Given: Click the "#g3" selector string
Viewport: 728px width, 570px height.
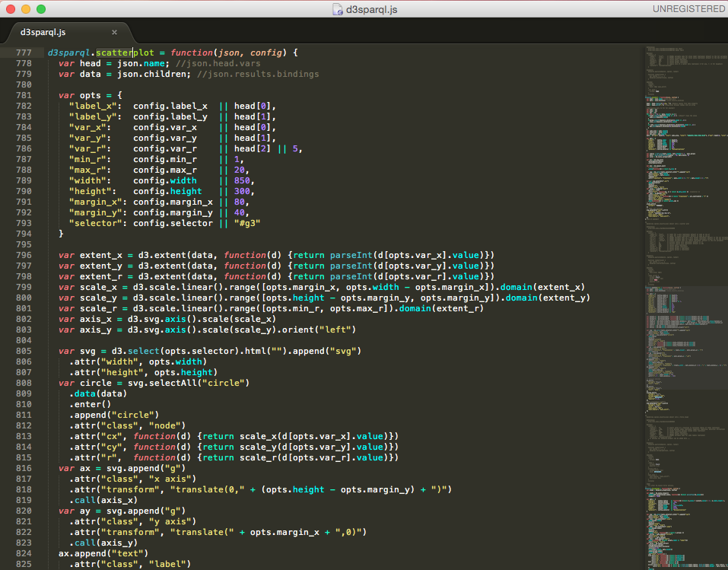Looking at the screenshot, I should [247, 223].
